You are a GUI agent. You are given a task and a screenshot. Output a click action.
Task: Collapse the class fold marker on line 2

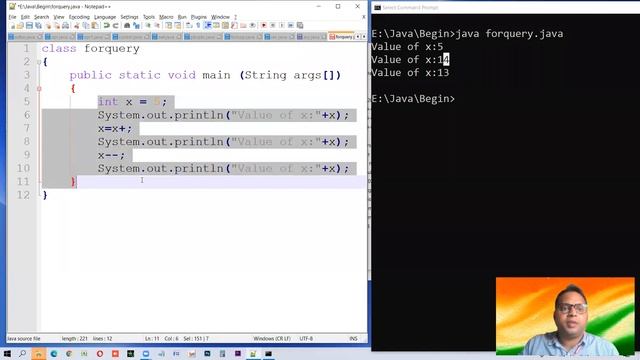[x=39, y=62]
